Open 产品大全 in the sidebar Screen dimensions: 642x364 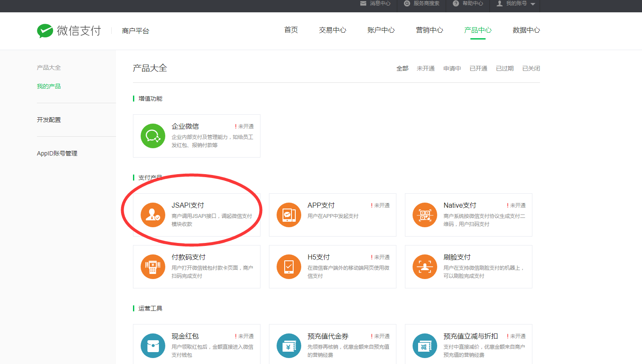(x=49, y=68)
